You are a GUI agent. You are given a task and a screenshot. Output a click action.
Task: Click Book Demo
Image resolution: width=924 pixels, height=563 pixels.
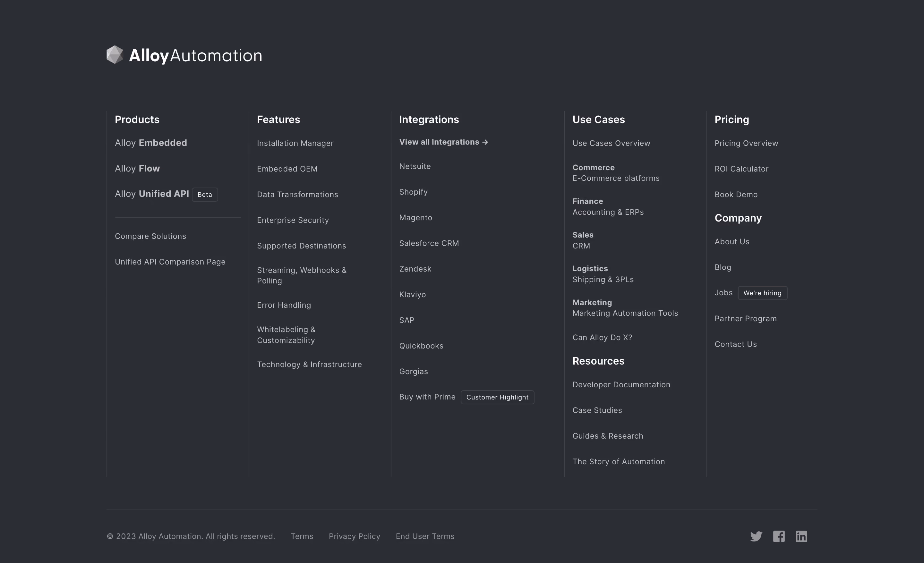coord(736,195)
